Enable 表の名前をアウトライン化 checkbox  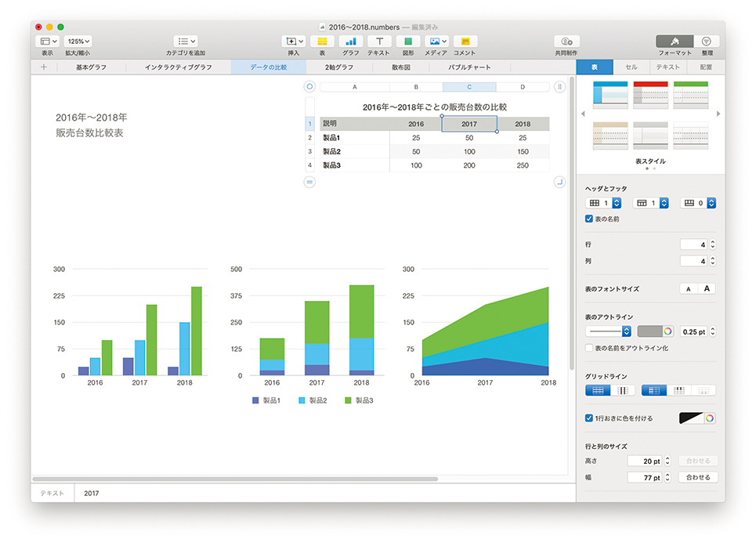[590, 347]
